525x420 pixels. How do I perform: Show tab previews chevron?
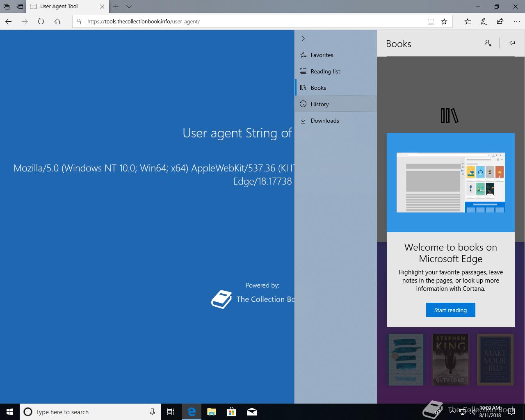(x=129, y=7)
